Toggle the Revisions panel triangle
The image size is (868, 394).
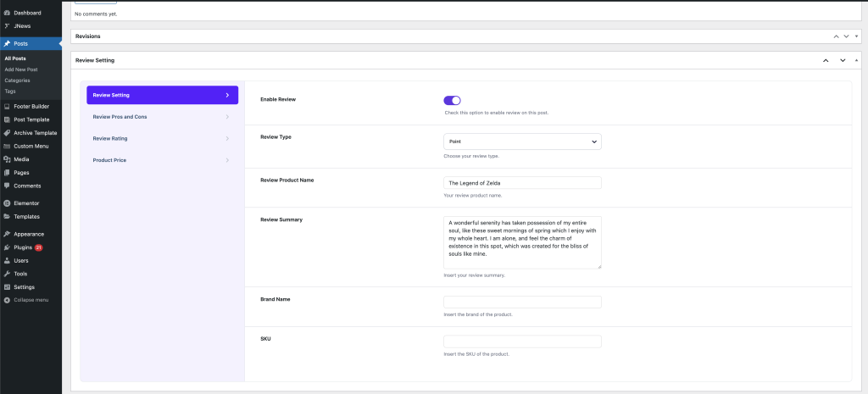tap(857, 37)
